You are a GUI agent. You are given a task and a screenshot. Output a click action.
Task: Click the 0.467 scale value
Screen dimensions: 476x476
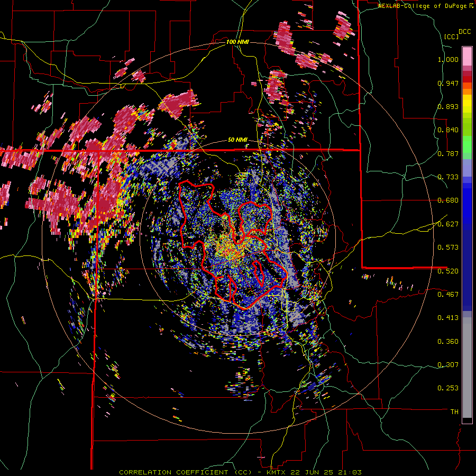[448, 294]
